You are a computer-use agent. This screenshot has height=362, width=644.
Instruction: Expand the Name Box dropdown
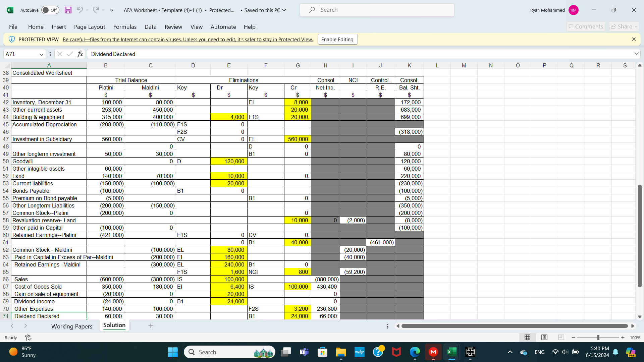pos(41,54)
